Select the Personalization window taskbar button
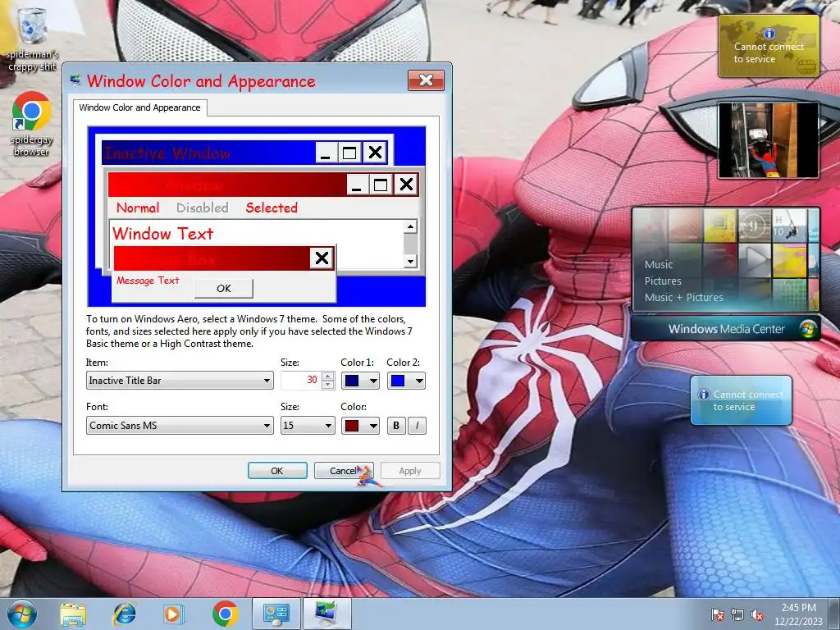This screenshot has width=840, height=630. click(326, 614)
